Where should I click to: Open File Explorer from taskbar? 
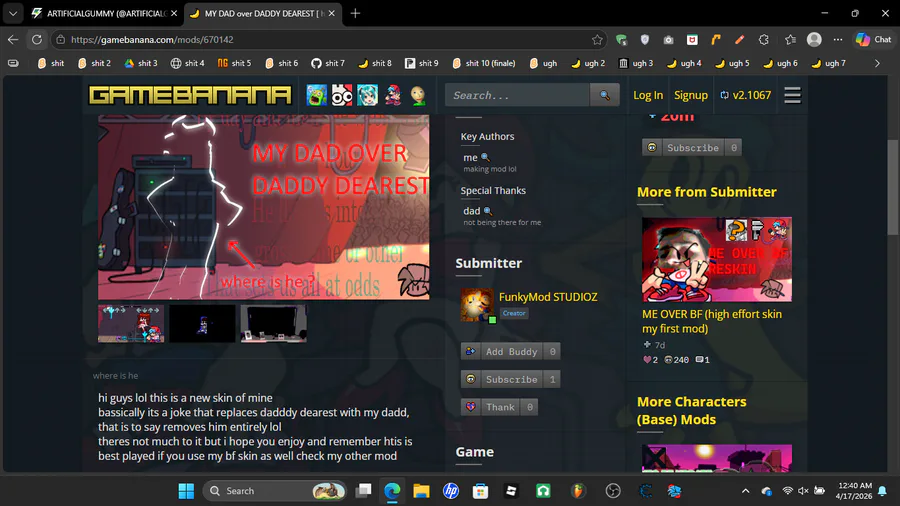pyautogui.click(x=421, y=491)
